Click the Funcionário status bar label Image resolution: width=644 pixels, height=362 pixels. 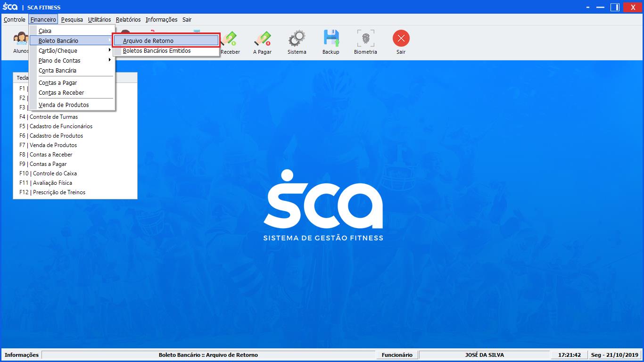tap(397, 355)
